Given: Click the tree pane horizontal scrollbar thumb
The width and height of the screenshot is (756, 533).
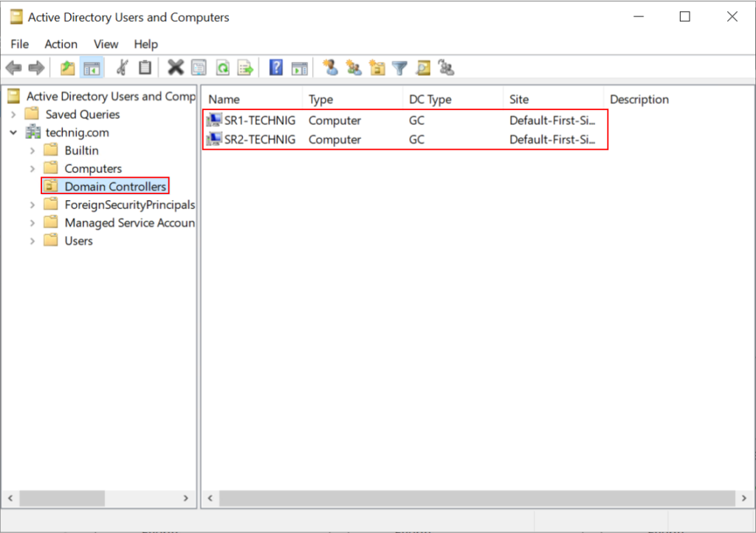Looking at the screenshot, I should click(x=62, y=498).
